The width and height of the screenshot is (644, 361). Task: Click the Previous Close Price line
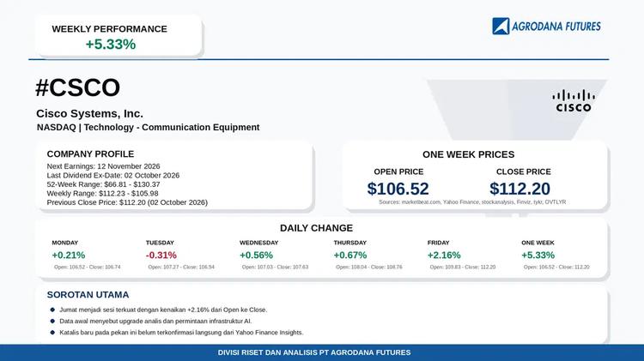click(127, 202)
